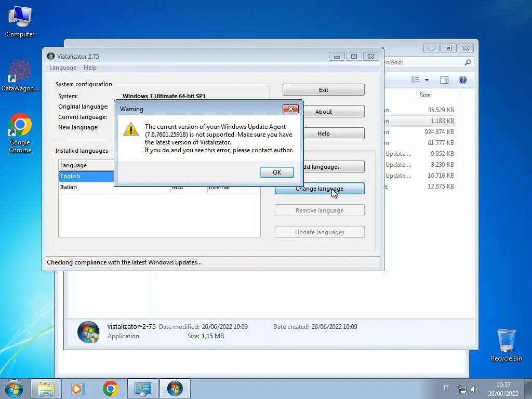
Task: Open the Help menu in Vistalizator
Action: tap(90, 68)
